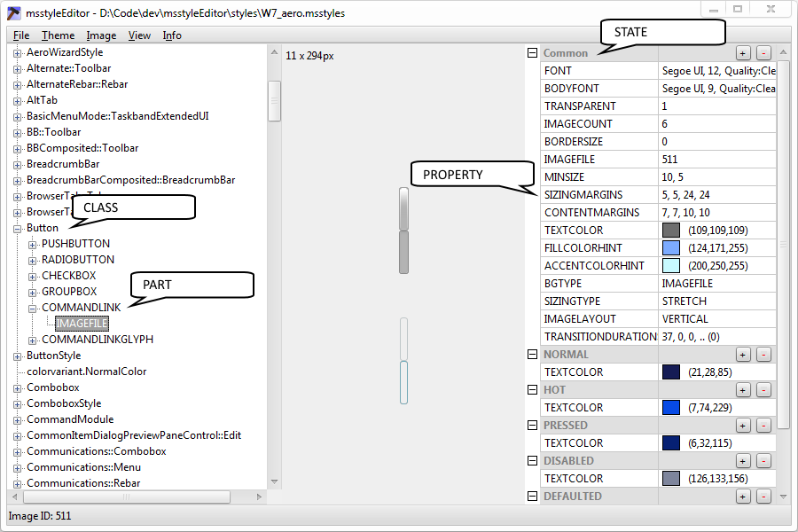Select the ButtonStyle class in tree

coord(53,356)
